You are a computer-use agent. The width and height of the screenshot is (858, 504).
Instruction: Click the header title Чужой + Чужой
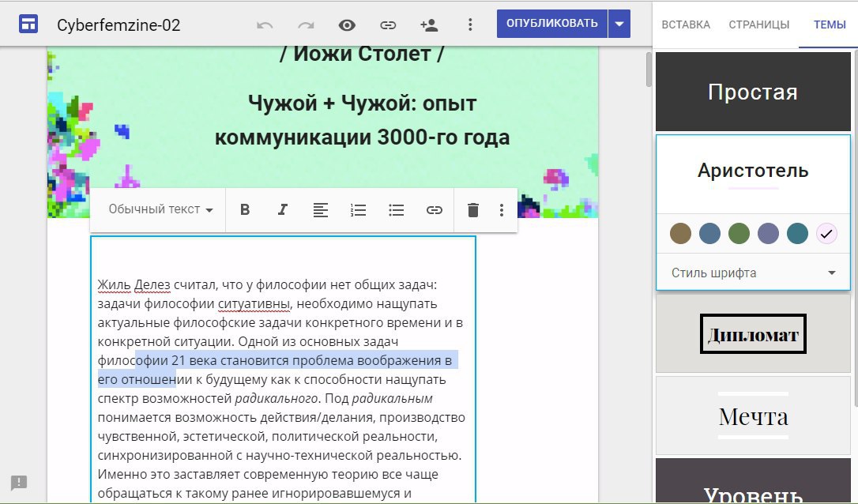(363, 120)
